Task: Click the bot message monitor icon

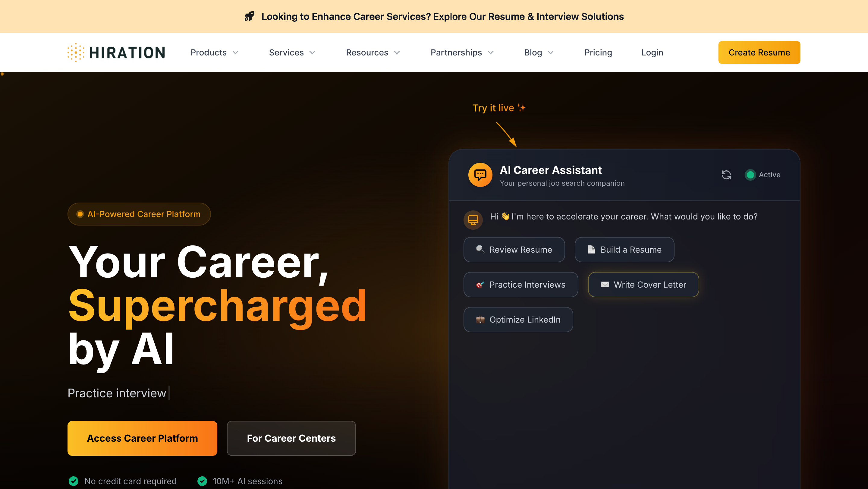Action: (x=473, y=220)
